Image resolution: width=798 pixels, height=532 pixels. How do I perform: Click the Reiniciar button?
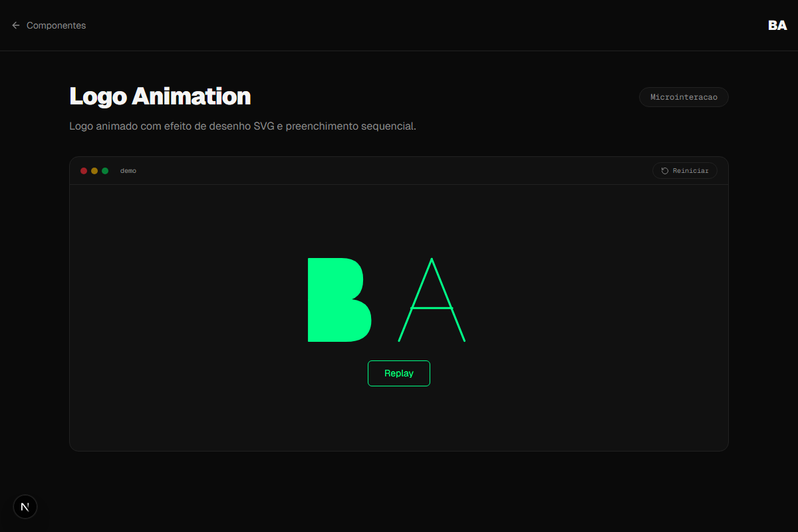point(684,170)
